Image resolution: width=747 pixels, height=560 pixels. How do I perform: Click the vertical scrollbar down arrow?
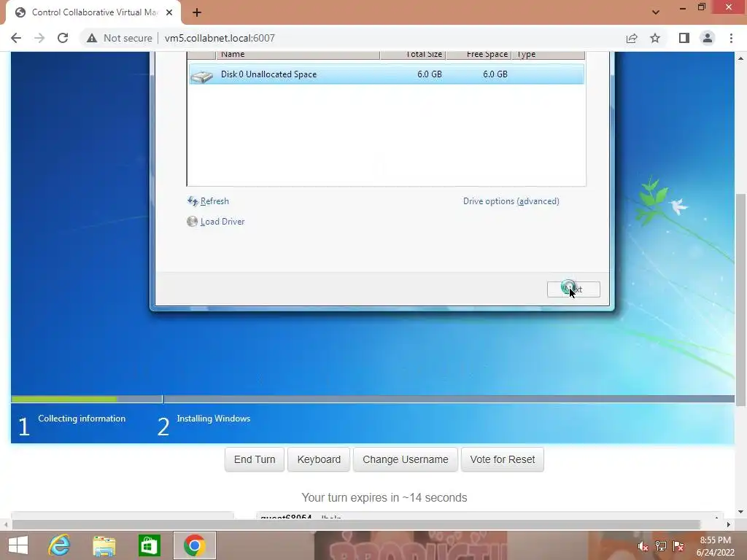(x=740, y=512)
